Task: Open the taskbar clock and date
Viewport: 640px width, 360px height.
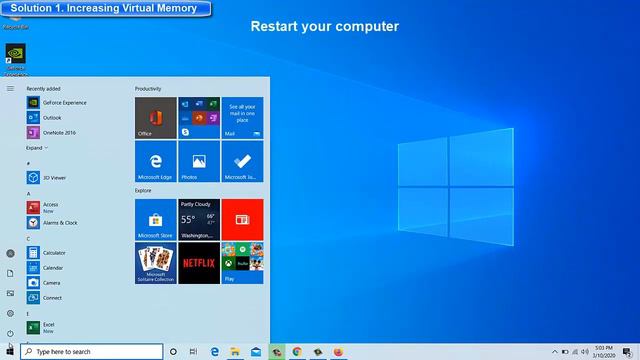Action: [604, 351]
